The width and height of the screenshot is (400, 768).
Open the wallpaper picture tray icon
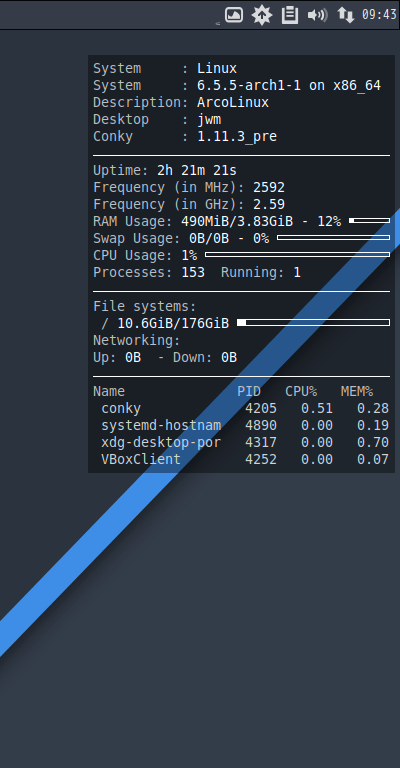tap(234, 15)
